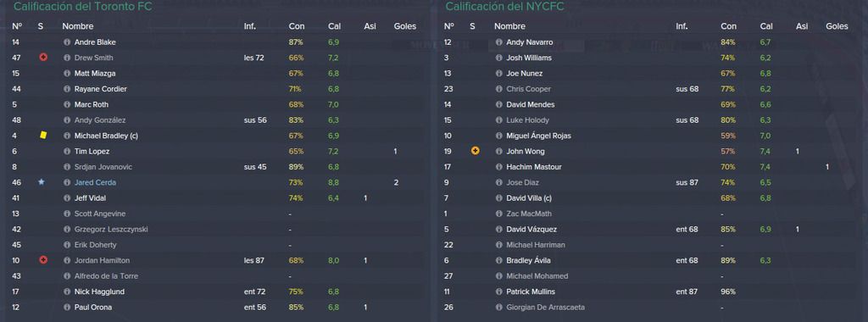
Task: Sort Toronto table by Nombre header
Action: click(x=77, y=26)
